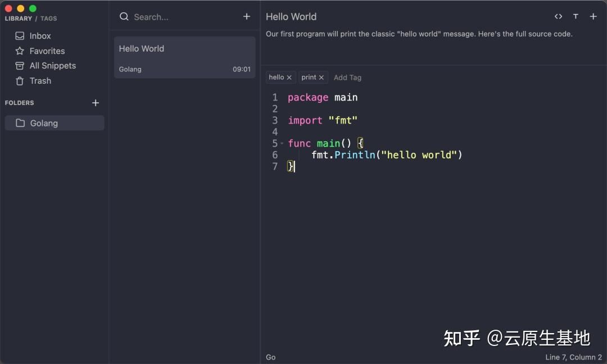The width and height of the screenshot is (607, 364).
Task: Add a new fragment with the plus icon
Action: click(x=594, y=16)
